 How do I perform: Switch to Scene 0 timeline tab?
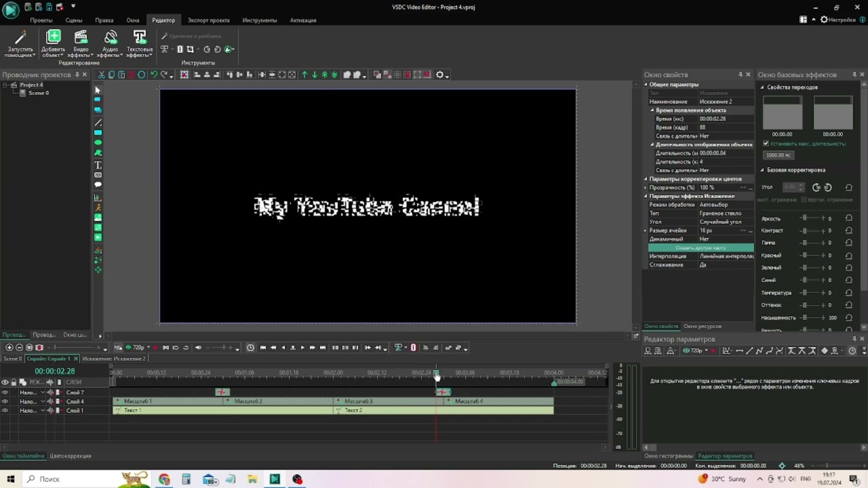point(12,359)
